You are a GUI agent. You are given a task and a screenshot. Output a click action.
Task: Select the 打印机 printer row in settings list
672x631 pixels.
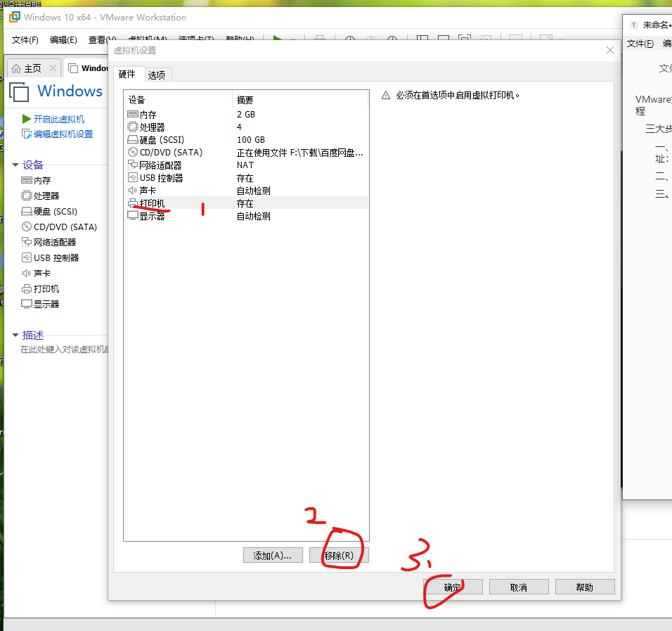tap(246, 203)
